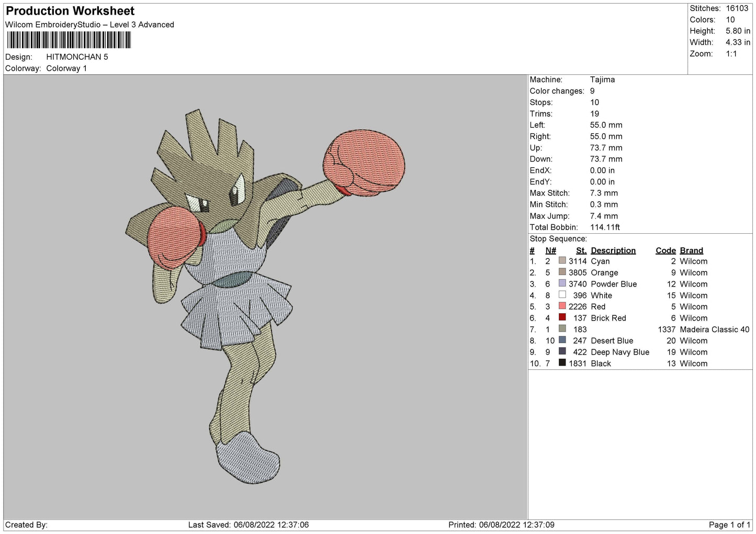Screen dimensions: 756x534
Task: Click the Max Stitch value '7.3 mm'
Action: pos(604,193)
